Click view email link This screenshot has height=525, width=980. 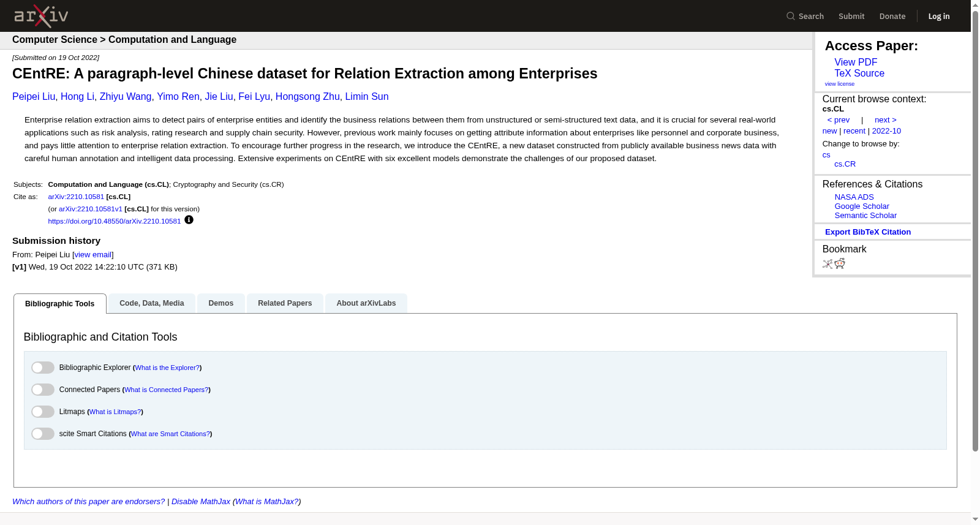[93, 255]
